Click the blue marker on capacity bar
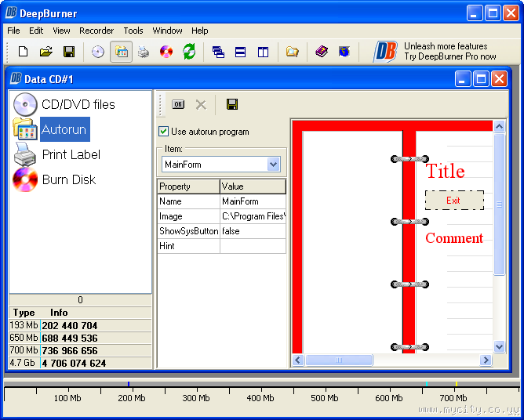Image resolution: width=524 pixels, height=420 pixels. pos(129,384)
